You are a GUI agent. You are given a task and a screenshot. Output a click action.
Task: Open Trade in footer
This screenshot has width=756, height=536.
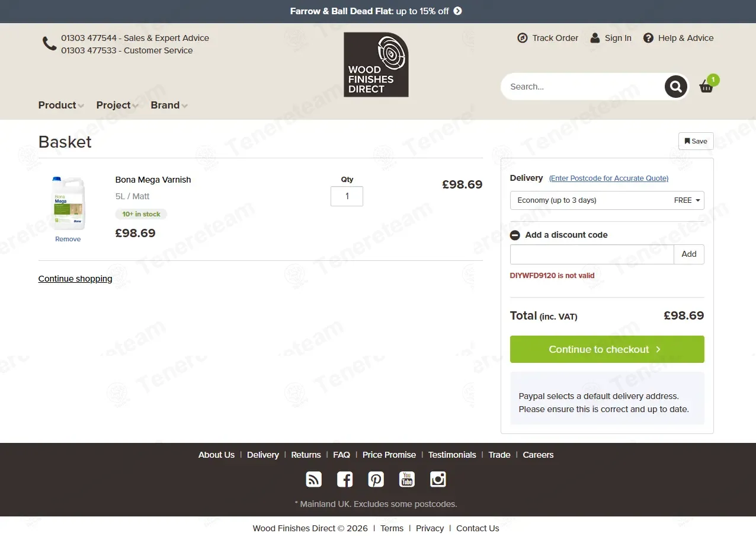point(499,455)
